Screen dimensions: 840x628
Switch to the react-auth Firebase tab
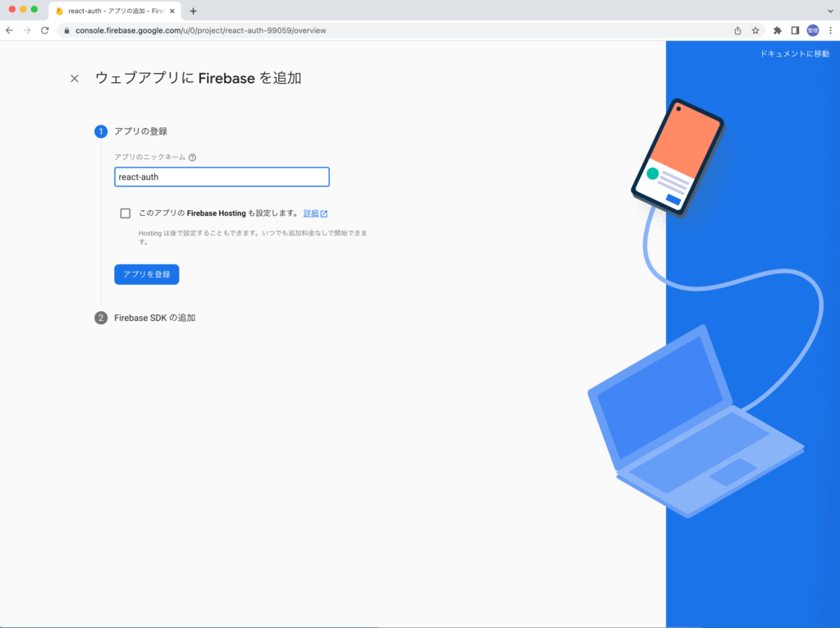[x=115, y=11]
